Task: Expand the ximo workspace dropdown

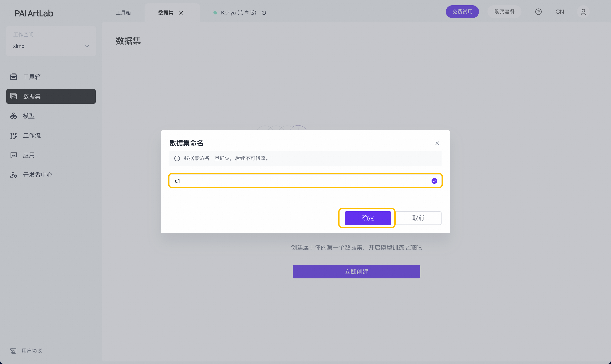Action: click(x=87, y=46)
